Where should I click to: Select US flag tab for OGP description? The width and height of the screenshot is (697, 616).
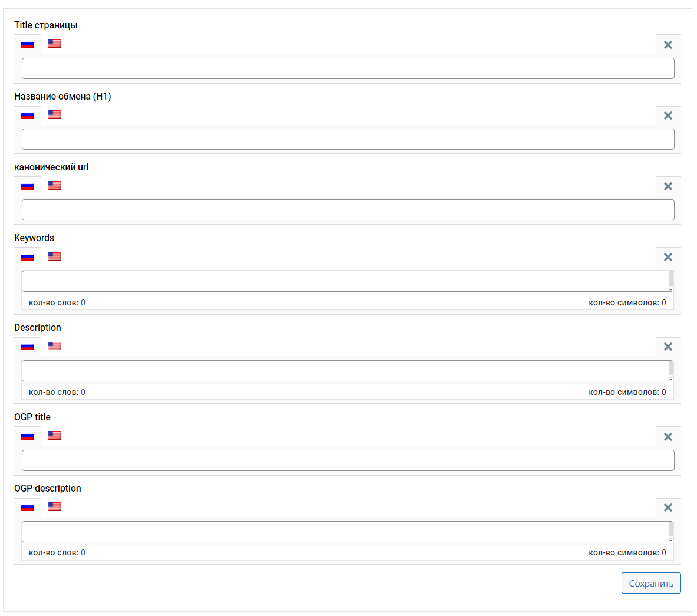click(54, 507)
